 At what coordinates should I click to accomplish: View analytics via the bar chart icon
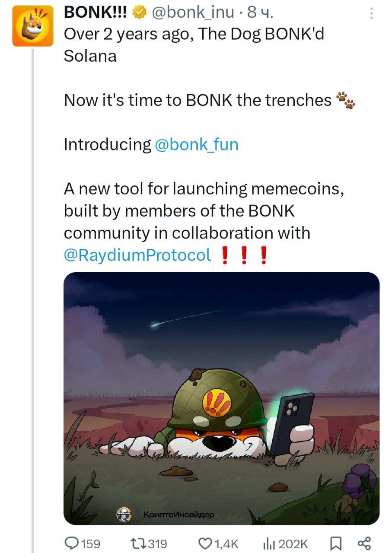coord(269,543)
